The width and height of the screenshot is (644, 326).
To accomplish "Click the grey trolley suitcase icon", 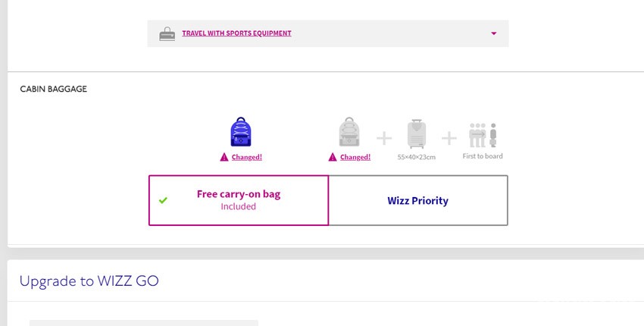I will point(417,134).
